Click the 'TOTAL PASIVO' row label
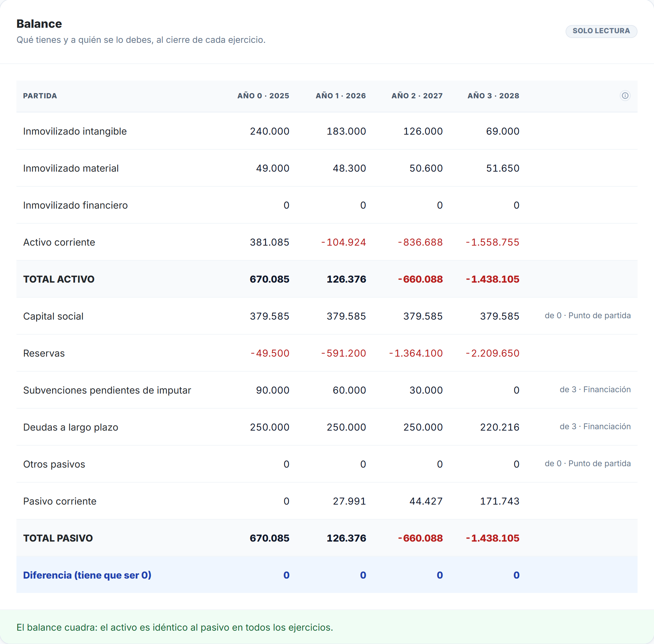Screen dimensions: 654x644 tap(58, 538)
